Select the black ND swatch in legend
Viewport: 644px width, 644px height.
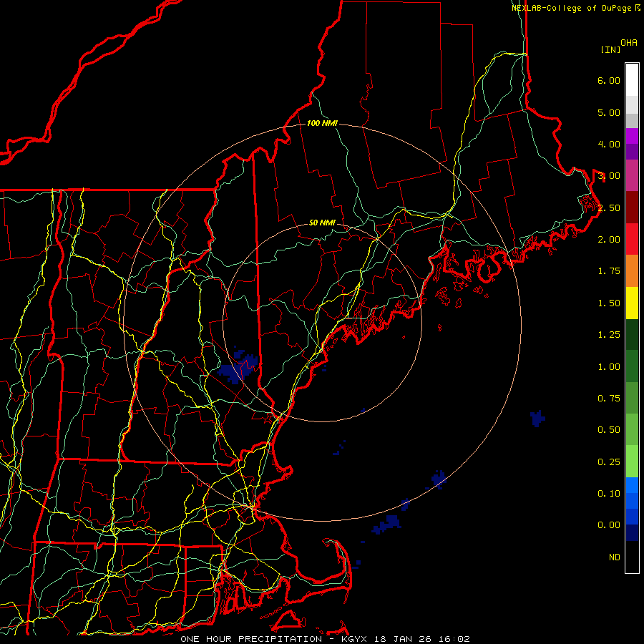click(x=632, y=557)
